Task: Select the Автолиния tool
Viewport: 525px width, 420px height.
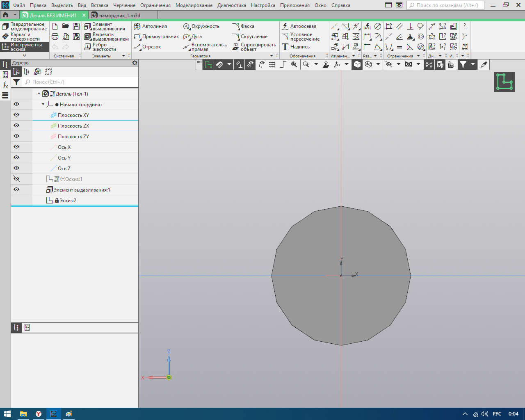Action: 150,26
